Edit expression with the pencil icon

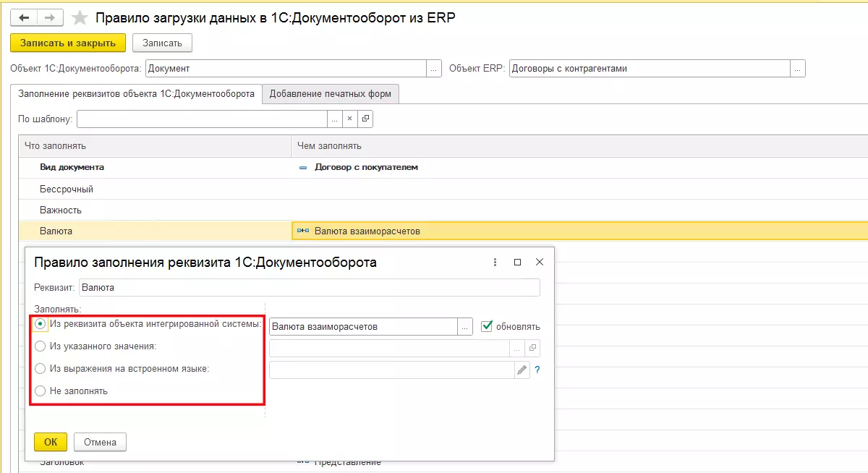[522, 370]
